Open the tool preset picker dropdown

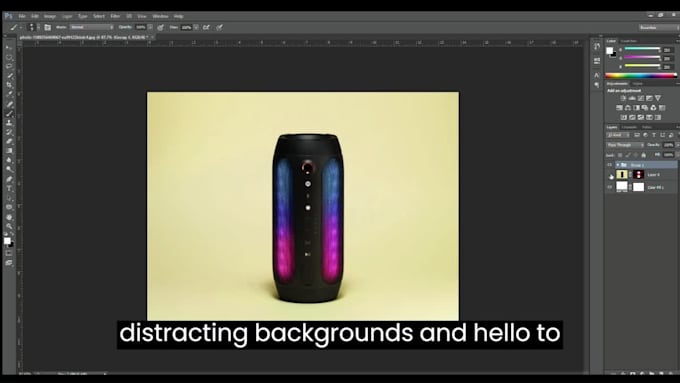click(16, 27)
